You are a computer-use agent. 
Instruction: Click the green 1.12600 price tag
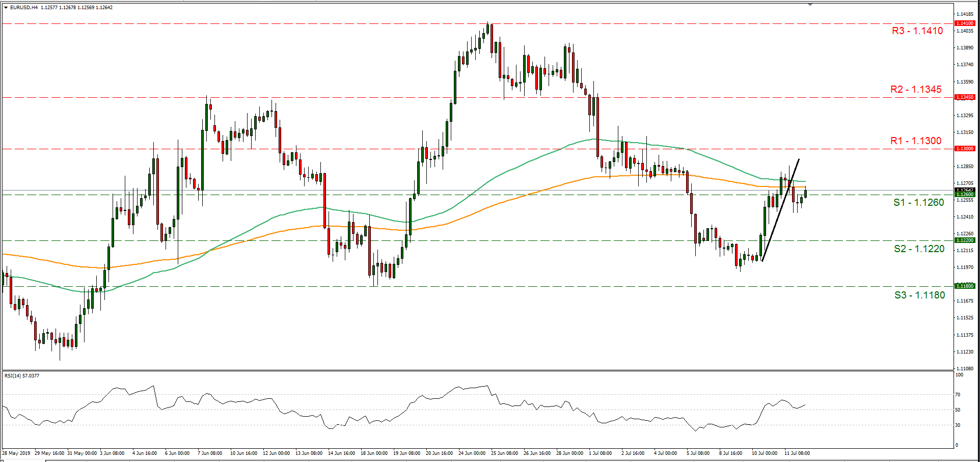[x=965, y=195]
